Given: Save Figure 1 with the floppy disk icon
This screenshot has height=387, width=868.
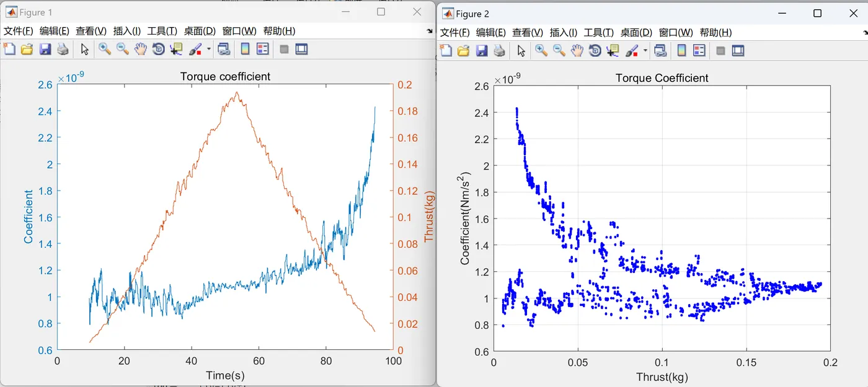Looking at the screenshot, I should (x=45, y=50).
